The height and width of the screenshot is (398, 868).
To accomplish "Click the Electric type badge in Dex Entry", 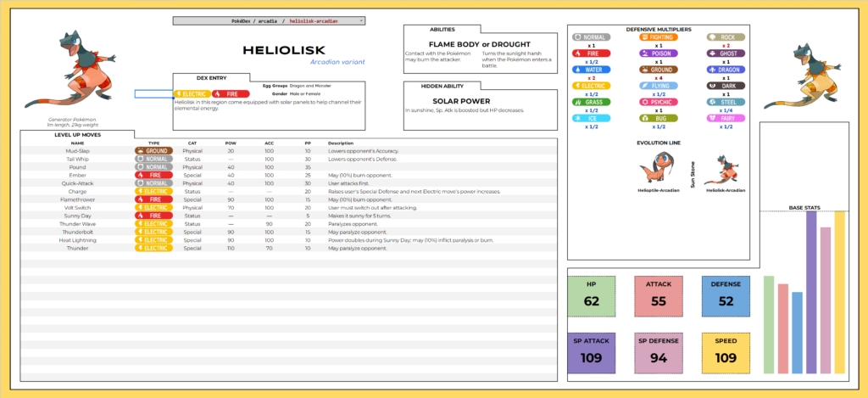I will (x=192, y=94).
